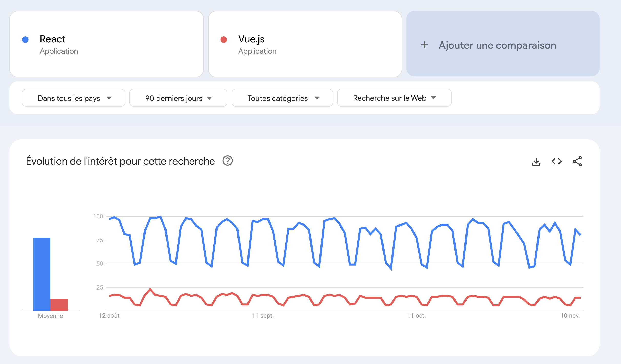
Task: Open the help question mark icon
Action: pyautogui.click(x=227, y=161)
